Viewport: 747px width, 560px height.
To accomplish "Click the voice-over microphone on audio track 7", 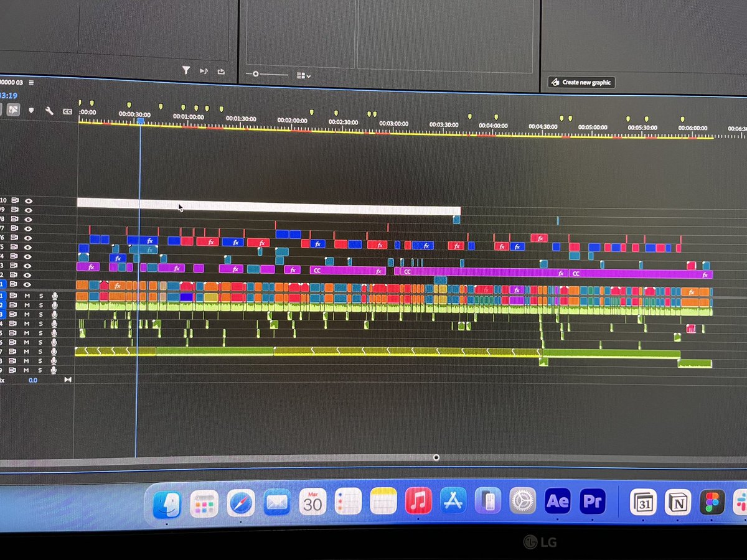I will [54, 352].
